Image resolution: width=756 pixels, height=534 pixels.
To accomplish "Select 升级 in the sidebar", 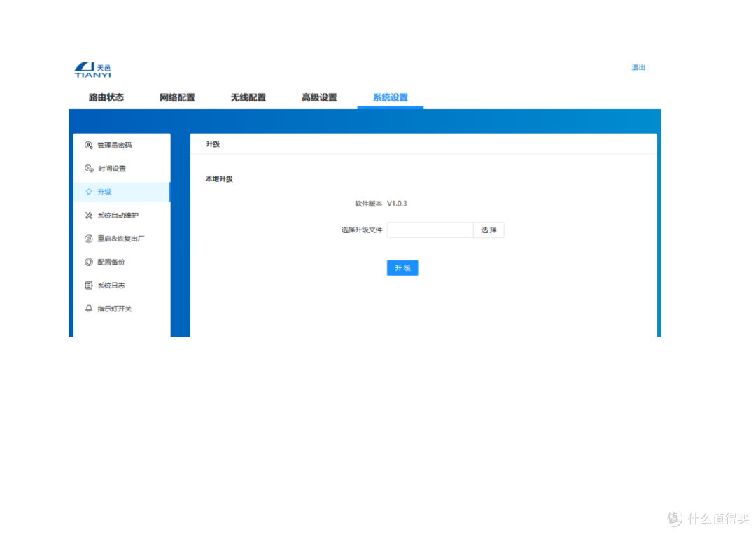I will coord(122,192).
